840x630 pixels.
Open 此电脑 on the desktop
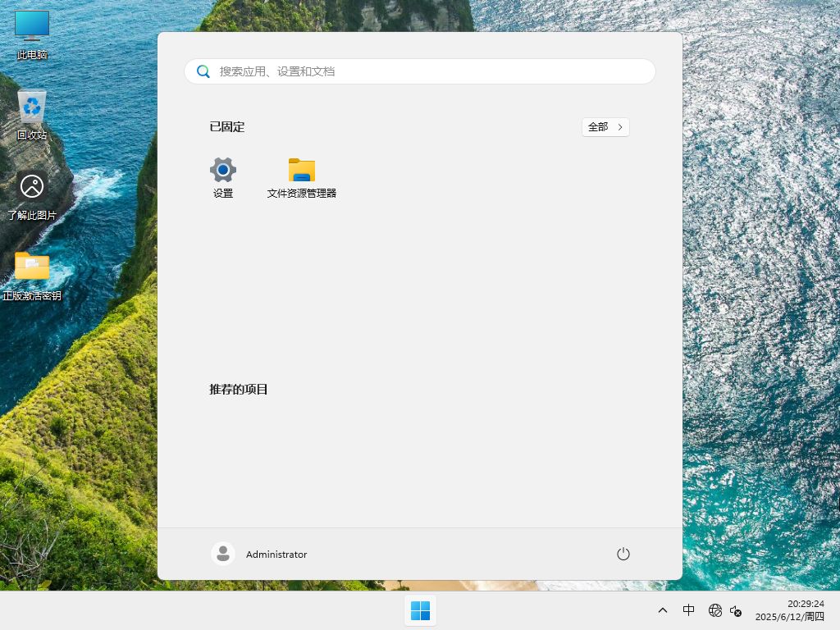click(31, 33)
